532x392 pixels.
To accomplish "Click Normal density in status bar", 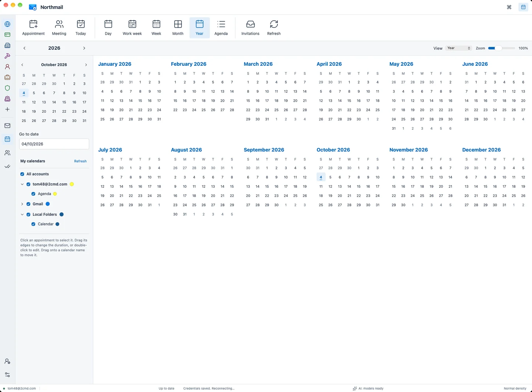I will [x=515, y=388].
